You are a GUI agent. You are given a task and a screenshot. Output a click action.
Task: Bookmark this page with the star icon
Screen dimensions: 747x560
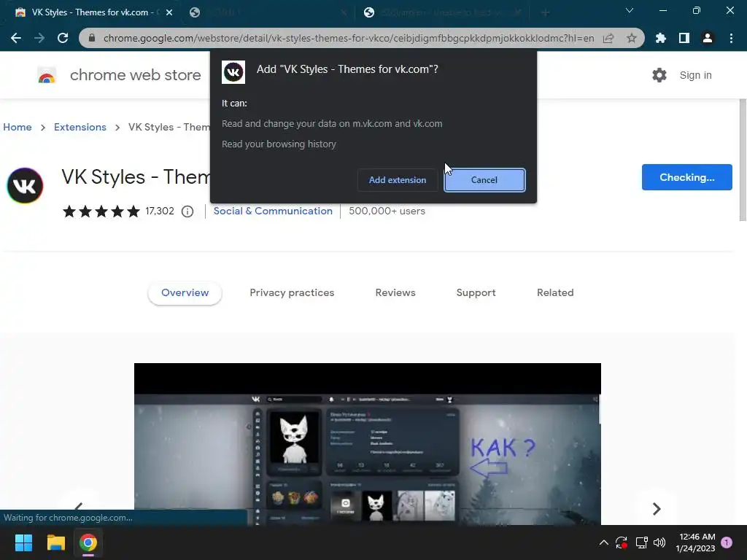pyautogui.click(x=631, y=38)
